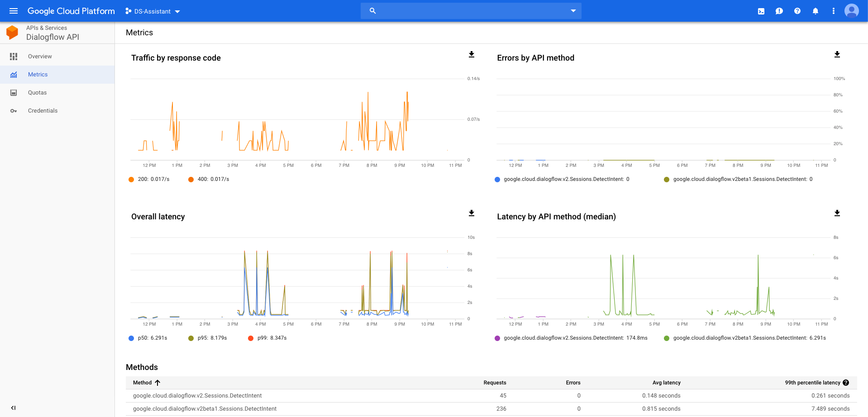
Task: Select the v2.Sessions.DetectIntent method row
Action: 491,396
